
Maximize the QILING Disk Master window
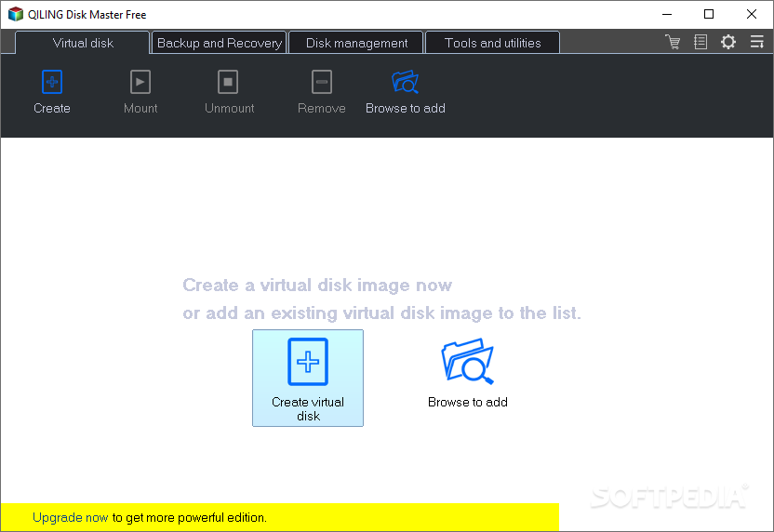point(709,14)
